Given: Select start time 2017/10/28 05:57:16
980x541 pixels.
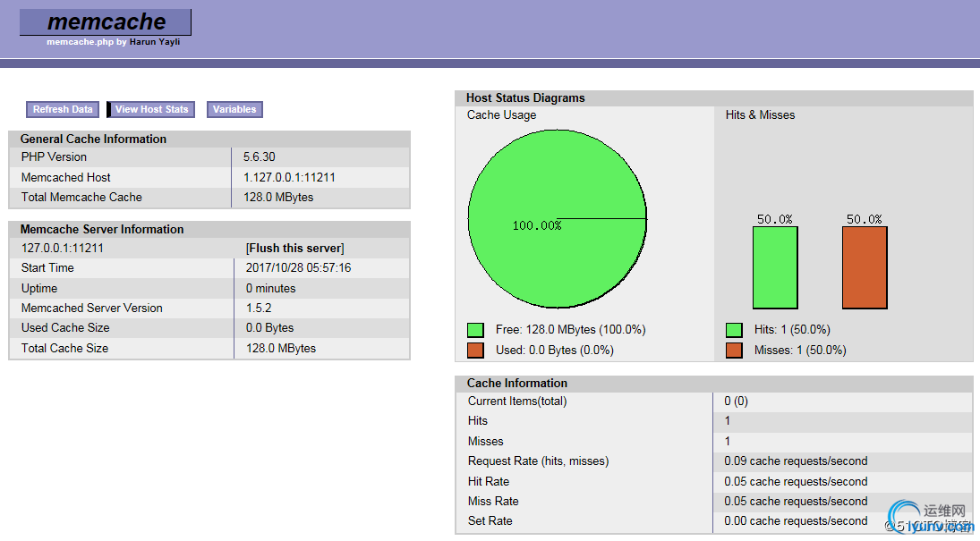Looking at the screenshot, I should (298, 268).
